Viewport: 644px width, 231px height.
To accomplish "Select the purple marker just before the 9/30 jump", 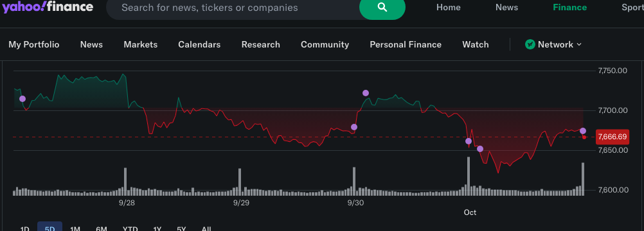I will coord(354,127).
